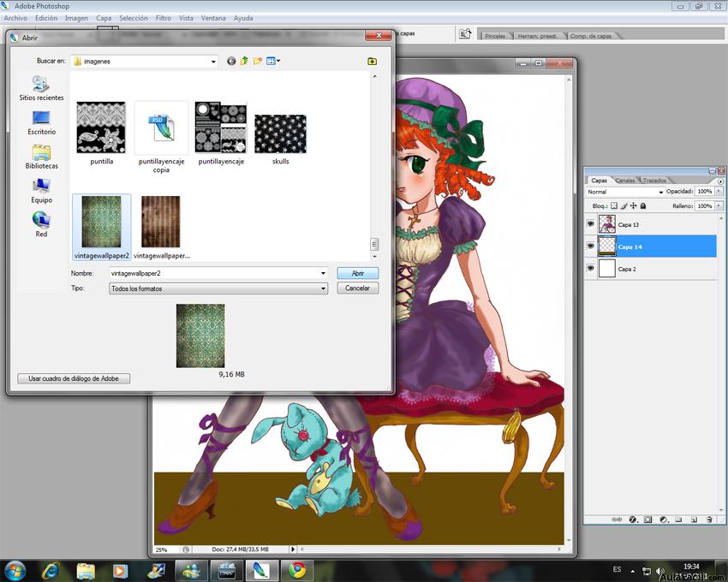Open the document status bar arrow menu
Viewport: 728px width, 582px height.
point(293,549)
